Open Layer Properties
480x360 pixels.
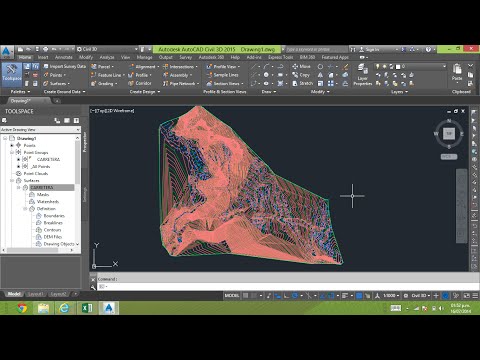[362, 75]
